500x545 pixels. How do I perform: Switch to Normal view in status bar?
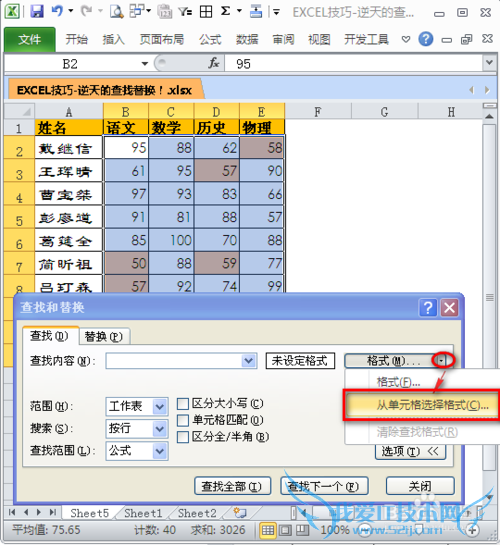pyautogui.click(x=268, y=530)
